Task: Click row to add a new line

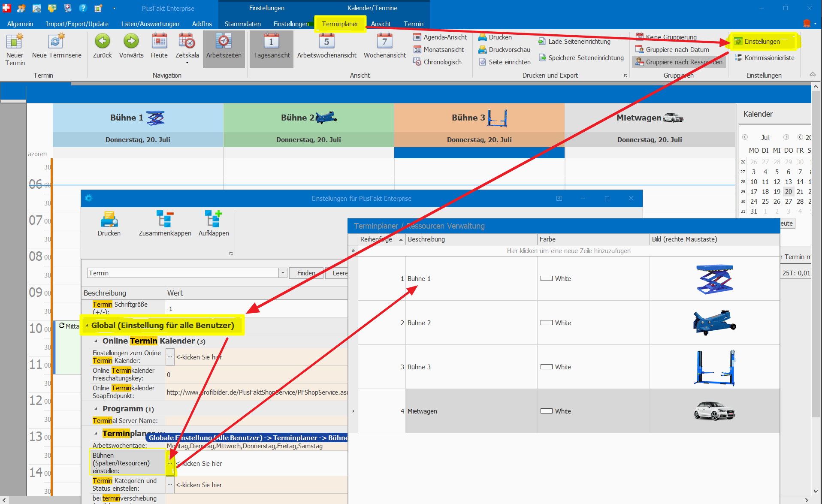Action: pos(568,251)
